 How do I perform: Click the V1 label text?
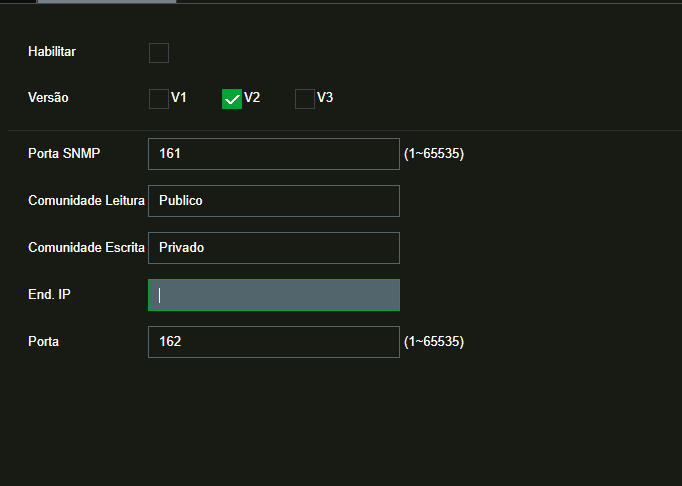coord(179,98)
